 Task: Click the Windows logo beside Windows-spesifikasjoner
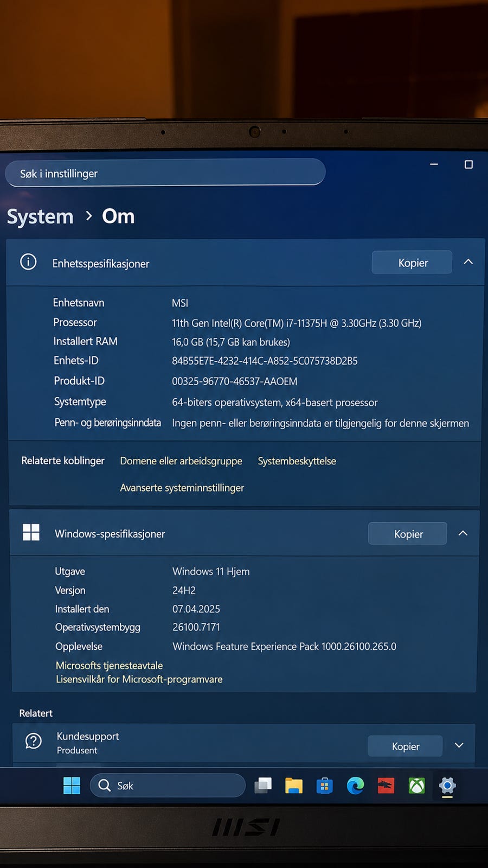coord(31,532)
